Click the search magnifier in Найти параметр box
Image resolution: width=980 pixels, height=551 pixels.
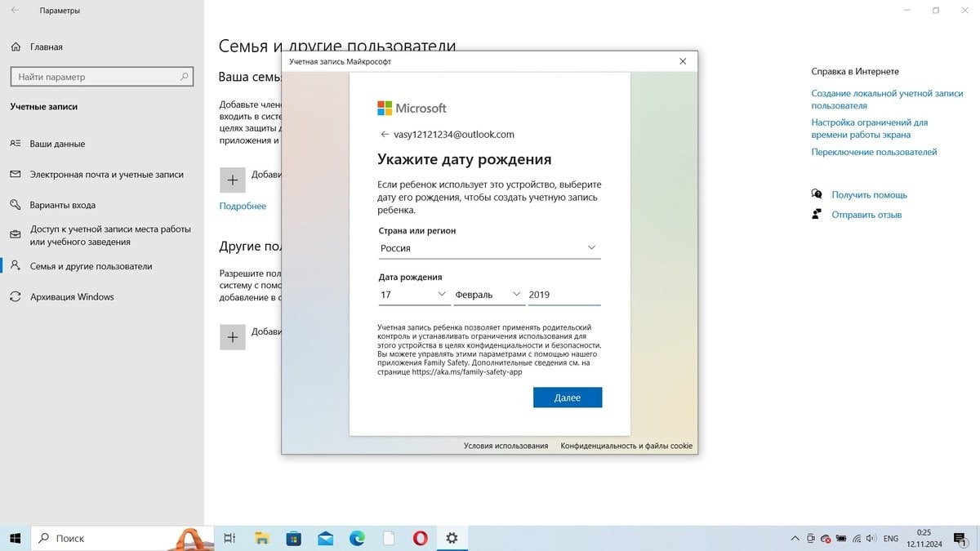184,77
